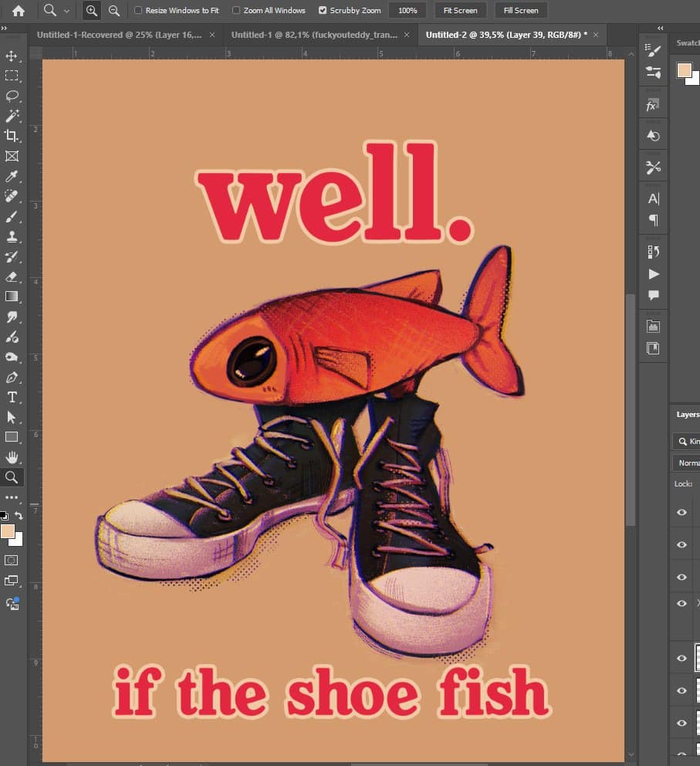This screenshot has height=766, width=700.
Task: Enable Resize Windows to Fit
Action: pyautogui.click(x=139, y=10)
